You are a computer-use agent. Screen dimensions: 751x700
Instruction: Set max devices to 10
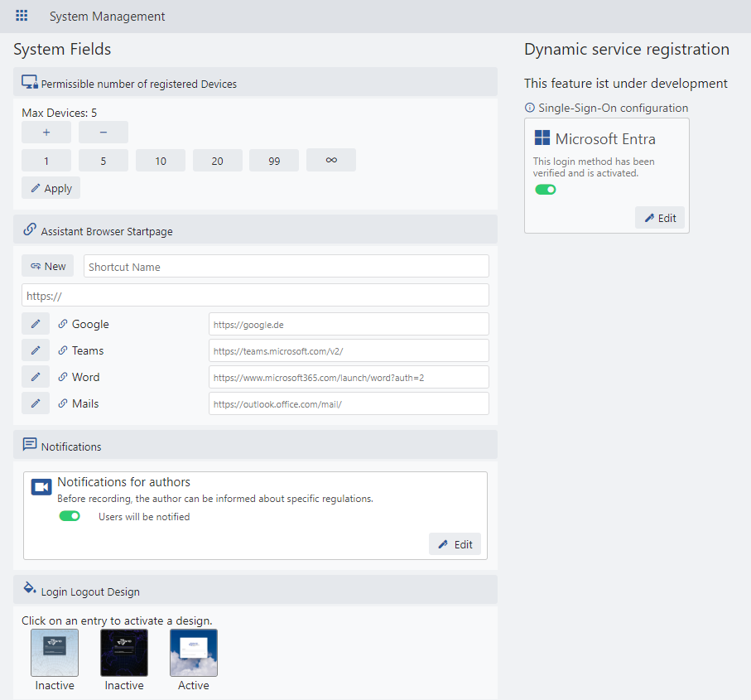coord(161,161)
